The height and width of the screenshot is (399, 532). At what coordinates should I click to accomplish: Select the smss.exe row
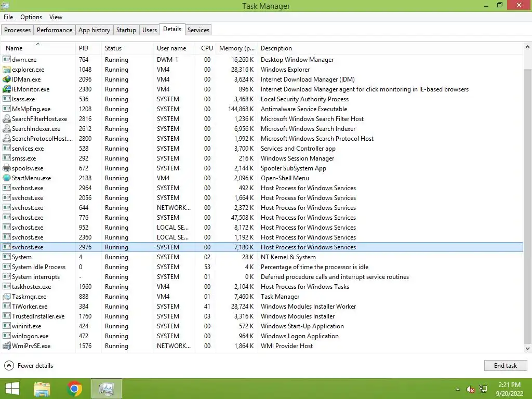(262, 158)
